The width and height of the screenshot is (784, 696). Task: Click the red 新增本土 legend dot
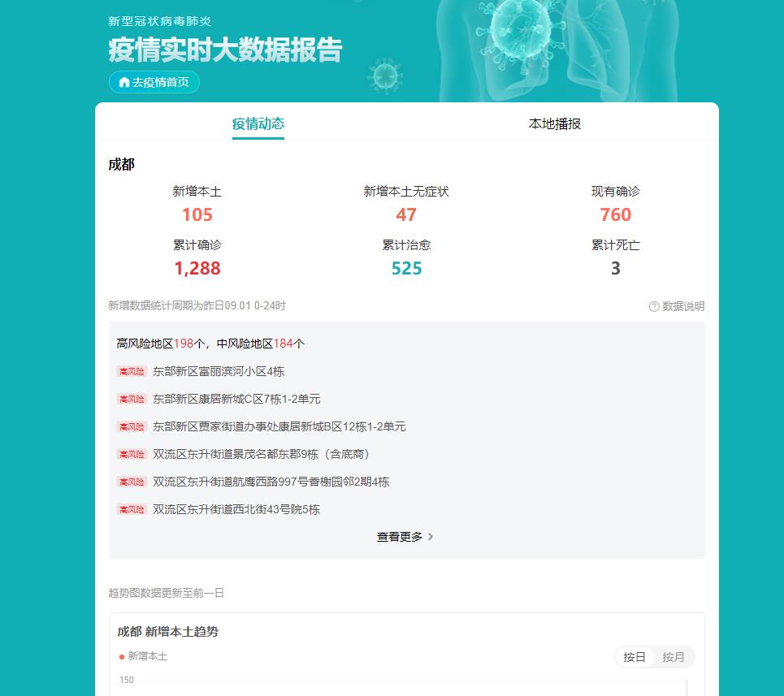(x=122, y=656)
